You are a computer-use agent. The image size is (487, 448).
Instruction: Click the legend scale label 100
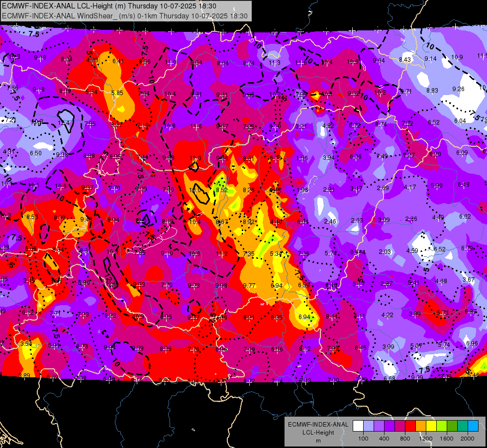tap(364, 439)
